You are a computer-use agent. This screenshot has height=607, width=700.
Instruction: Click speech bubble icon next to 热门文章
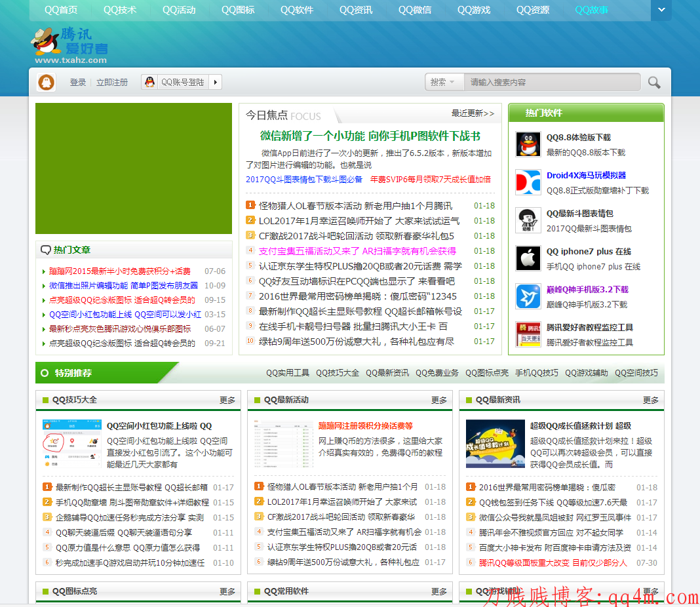[45, 250]
